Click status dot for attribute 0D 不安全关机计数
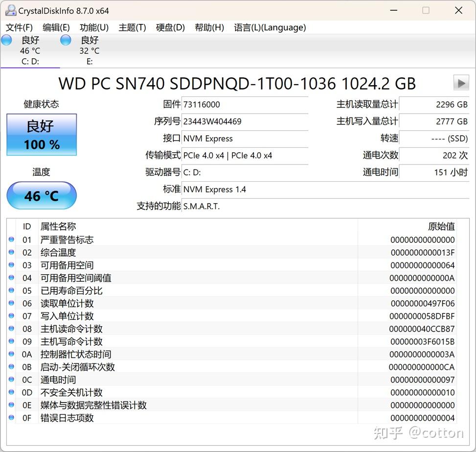Viewport: 476px width, 452px height. point(12,392)
